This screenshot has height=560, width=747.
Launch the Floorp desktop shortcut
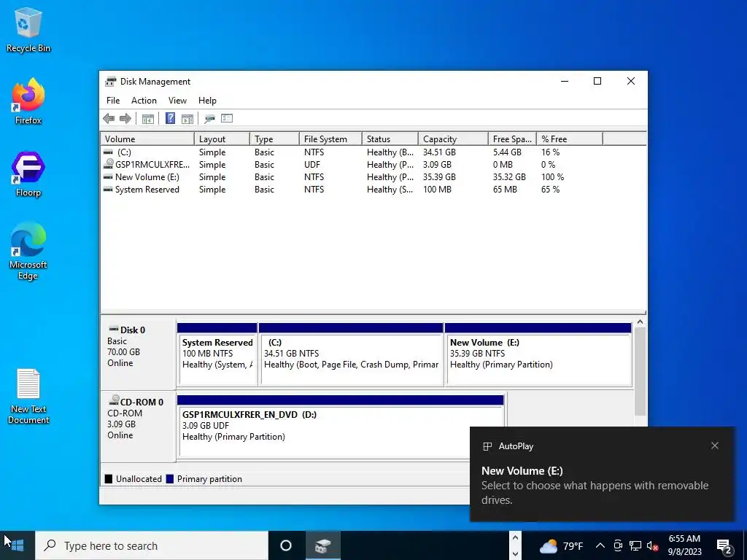tap(28, 174)
